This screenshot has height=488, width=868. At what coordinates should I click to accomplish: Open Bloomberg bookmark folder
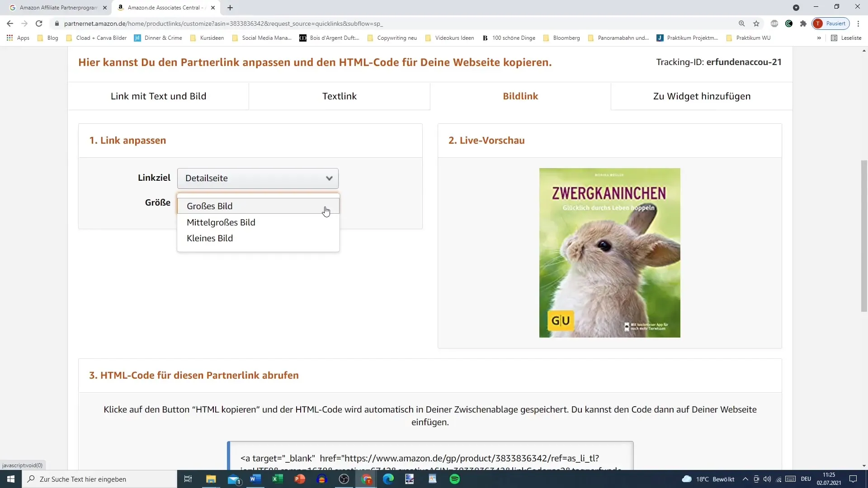point(561,38)
